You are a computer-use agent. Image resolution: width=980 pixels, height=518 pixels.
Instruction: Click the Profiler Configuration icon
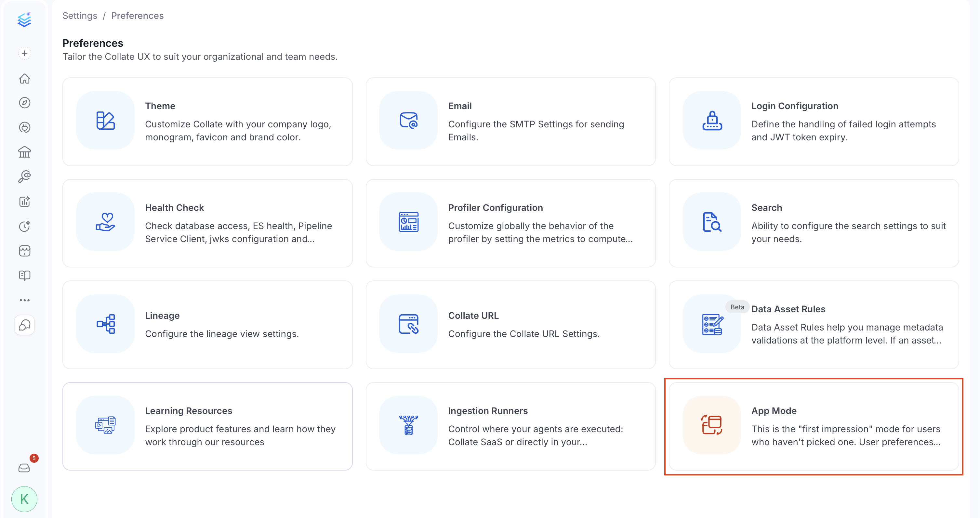[x=409, y=222]
